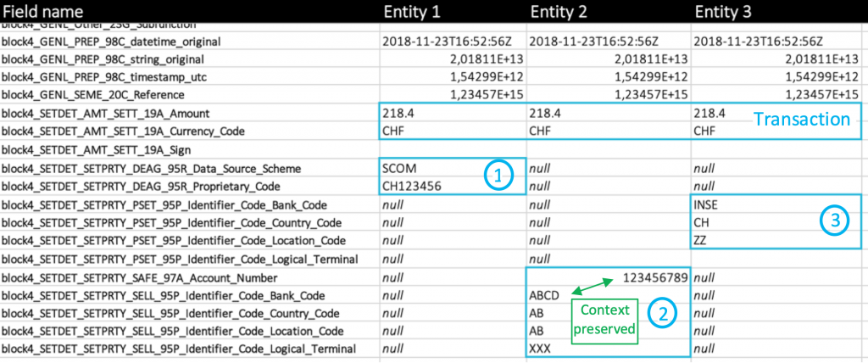Select the Entity 2 column header

(x=559, y=11)
